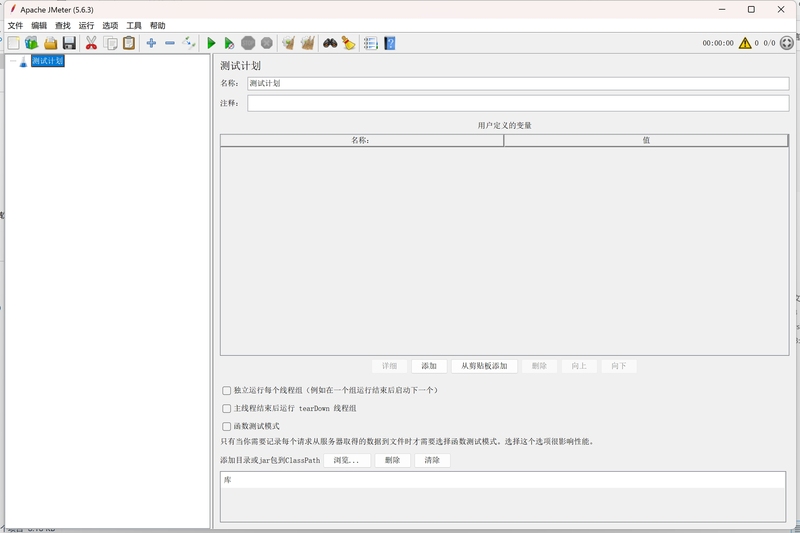Clear all results with double broom icon
The width and height of the screenshot is (800, 533).
pos(308,43)
